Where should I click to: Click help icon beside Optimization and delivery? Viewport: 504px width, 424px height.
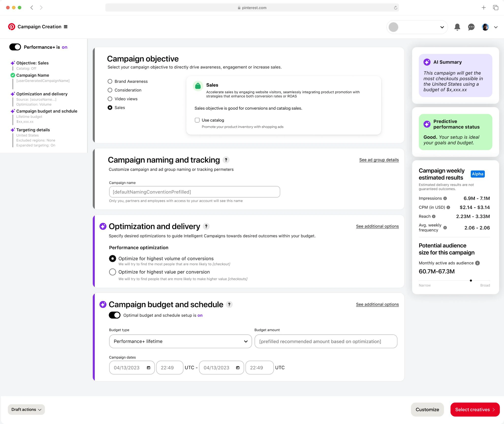coord(206,226)
